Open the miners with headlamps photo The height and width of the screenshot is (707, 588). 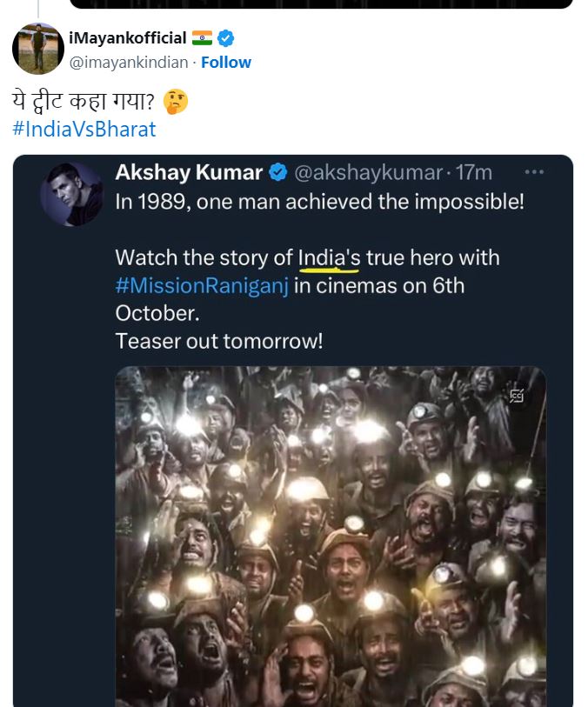pos(331,539)
